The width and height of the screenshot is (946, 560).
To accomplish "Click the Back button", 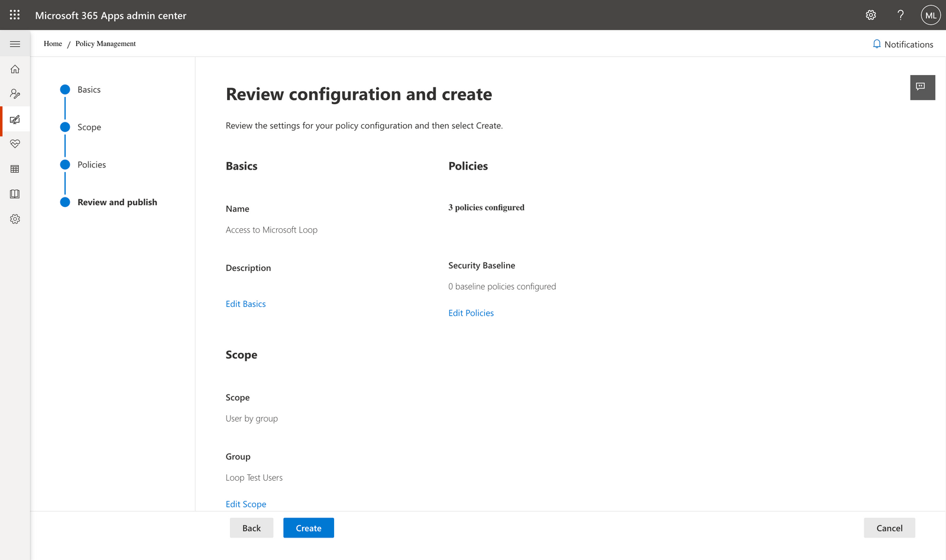I will click(x=251, y=528).
